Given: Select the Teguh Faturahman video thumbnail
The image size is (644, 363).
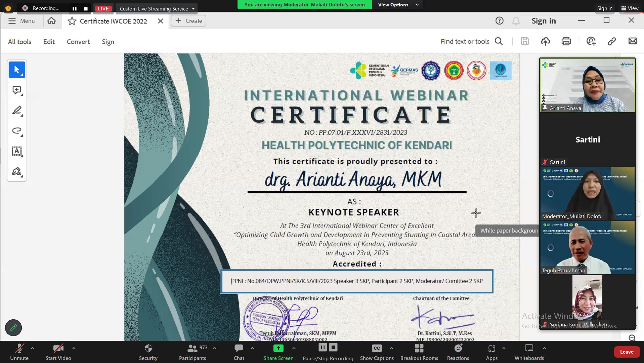Looking at the screenshot, I should [x=587, y=248].
